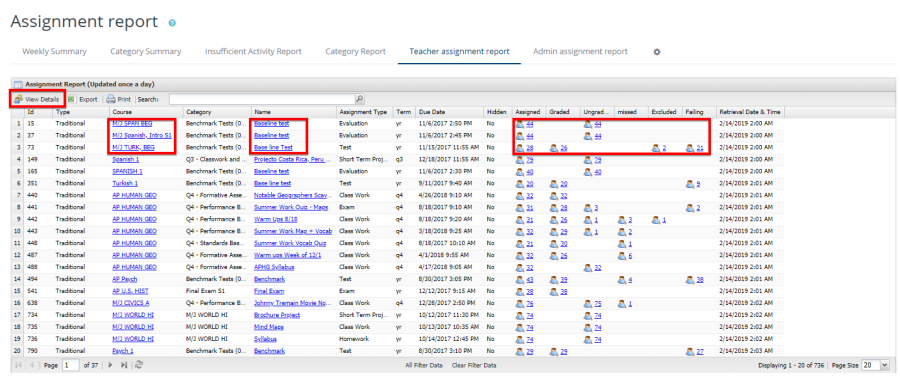The width and height of the screenshot is (900, 392).
Task: Click missed students icon for Warm Ups 8/18
Action: click(x=622, y=219)
